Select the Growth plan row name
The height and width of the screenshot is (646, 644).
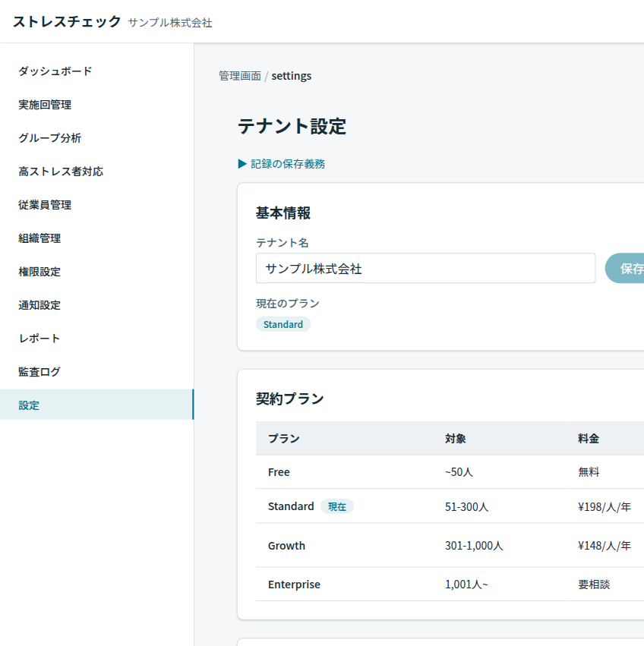pyautogui.click(x=287, y=546)
